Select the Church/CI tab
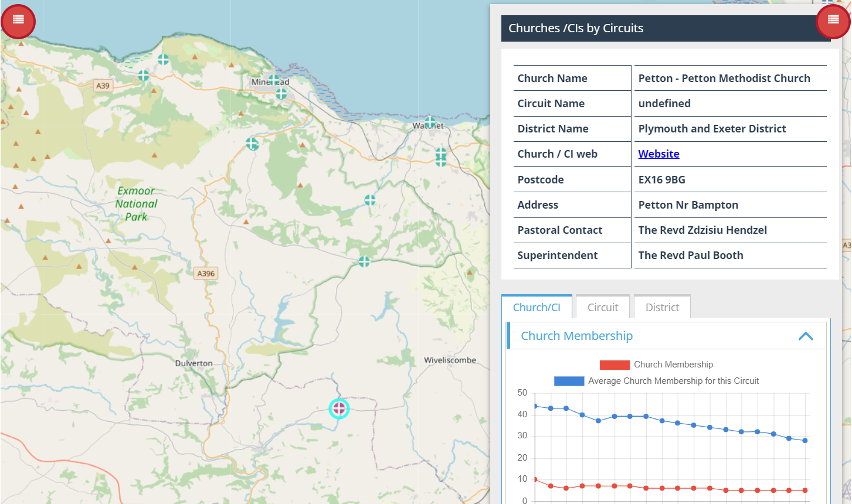 tap(537, 308)
